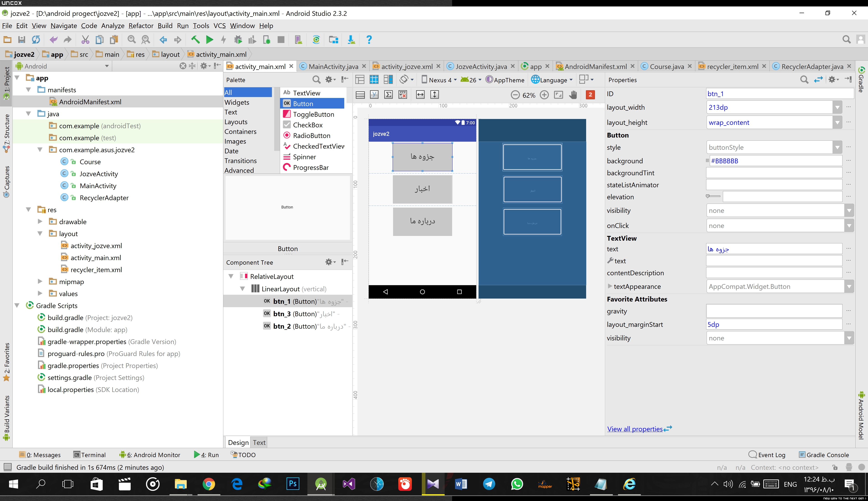Open the layout_width dropdown arrow

coord(837,108)
